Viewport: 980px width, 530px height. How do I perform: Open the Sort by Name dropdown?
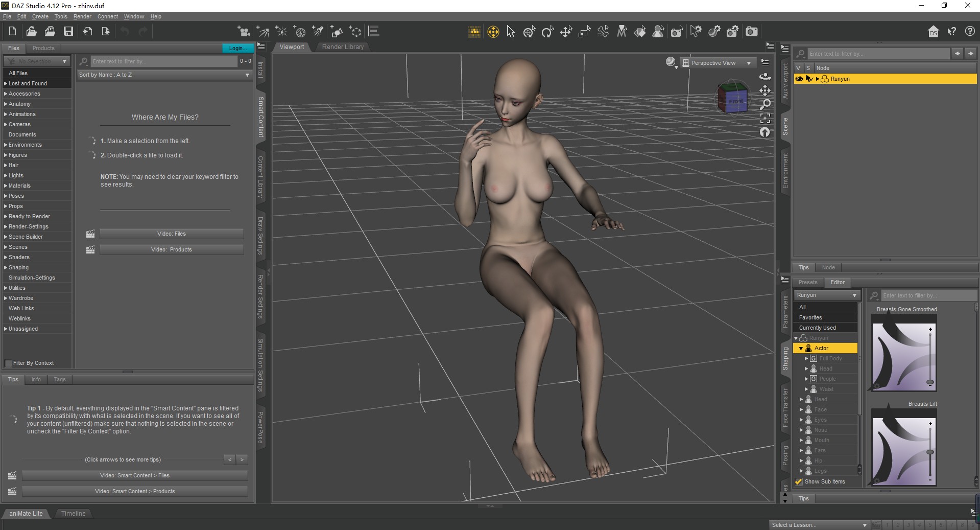[164, 75]
